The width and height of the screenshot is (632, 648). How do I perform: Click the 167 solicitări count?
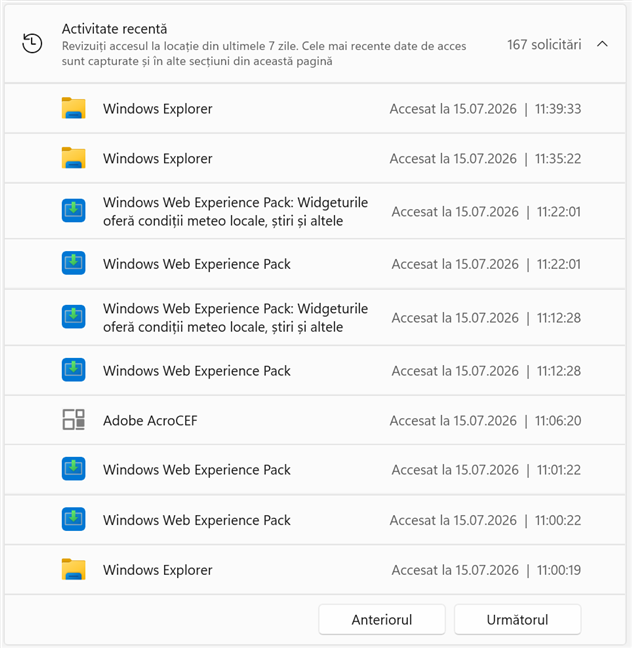click(x=544, y=44)
